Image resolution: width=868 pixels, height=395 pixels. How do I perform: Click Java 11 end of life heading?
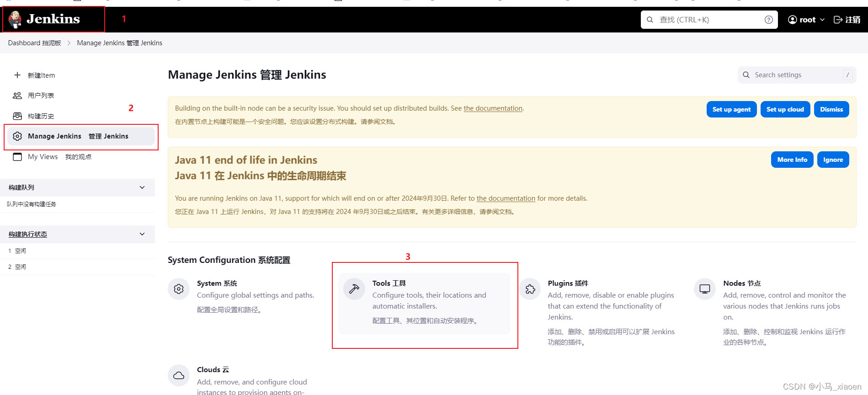(x=246, y=160)
